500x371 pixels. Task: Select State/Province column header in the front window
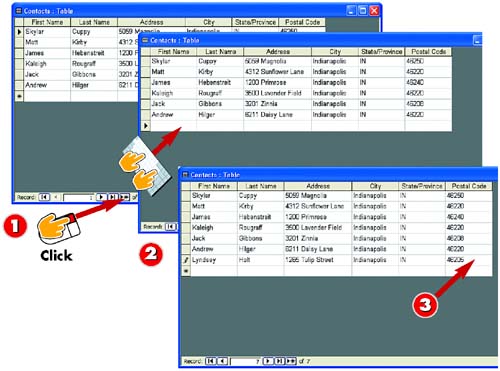[x=422, y=186]
